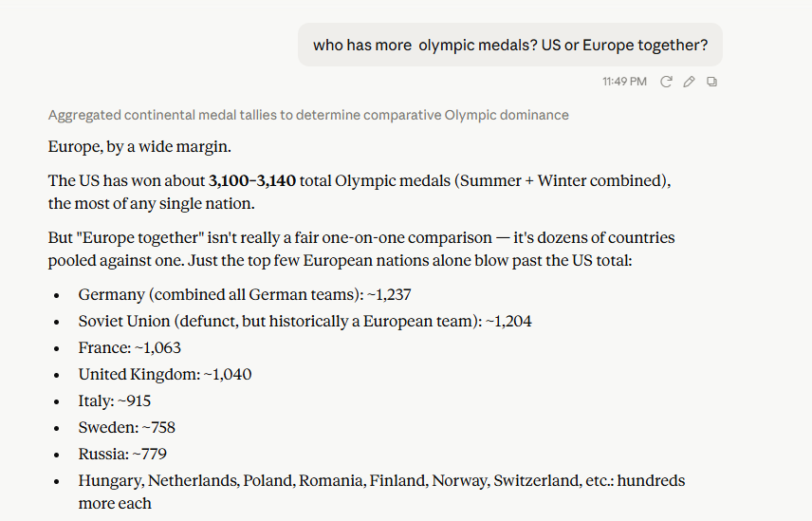The width and height of the screenshot is (812, 521).
Task: Click the bold 3,100–3,140 figure
Action: click(x=252, y=180)
